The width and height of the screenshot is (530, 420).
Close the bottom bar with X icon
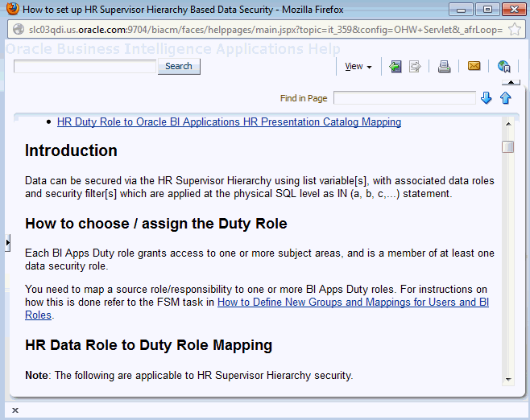point(15,410)
